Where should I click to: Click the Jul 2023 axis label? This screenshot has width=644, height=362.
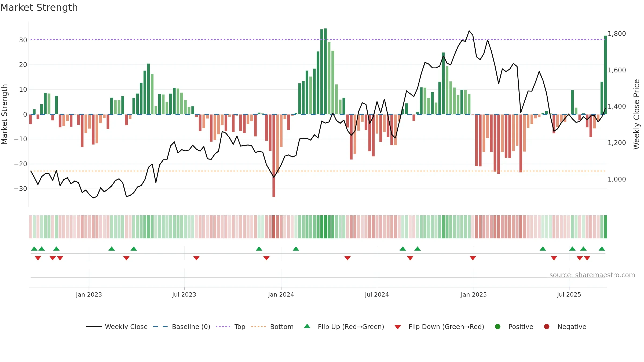point(184,294)
